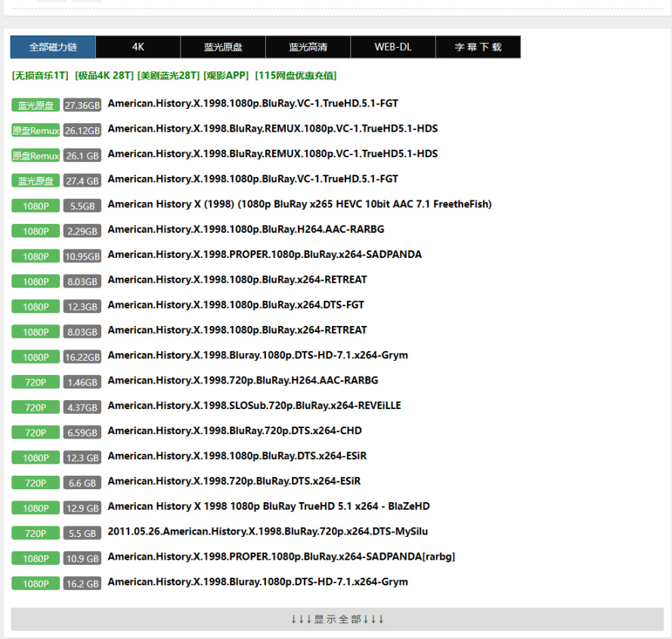Open the [美剧蓝光28T] link
The image size is (672, 639).
point(169,76)
